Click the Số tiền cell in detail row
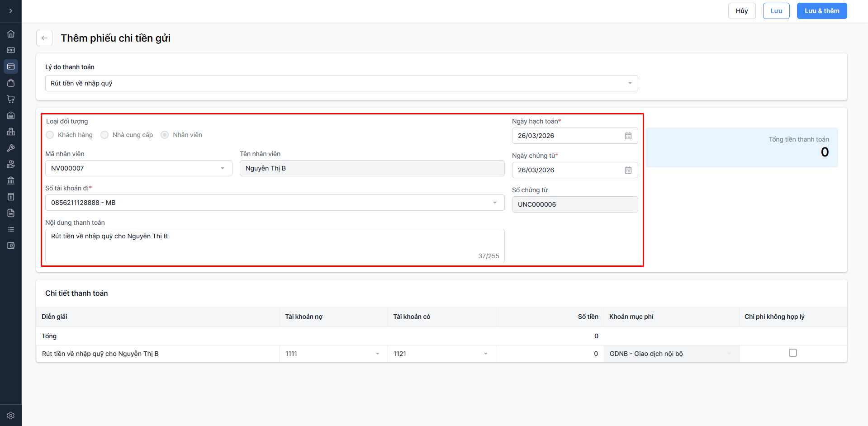The width and height of the screenshot is (868, 426). (550, 354)
